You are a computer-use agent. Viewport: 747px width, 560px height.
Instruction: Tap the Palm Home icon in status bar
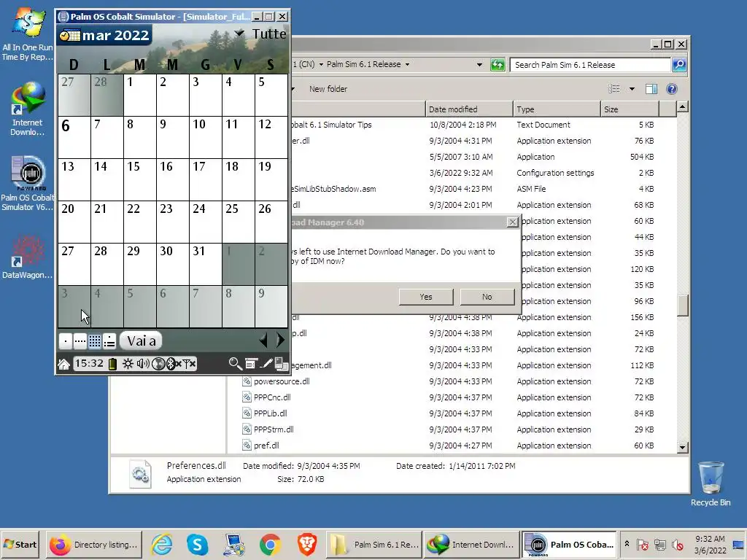(x=64, y=365)
